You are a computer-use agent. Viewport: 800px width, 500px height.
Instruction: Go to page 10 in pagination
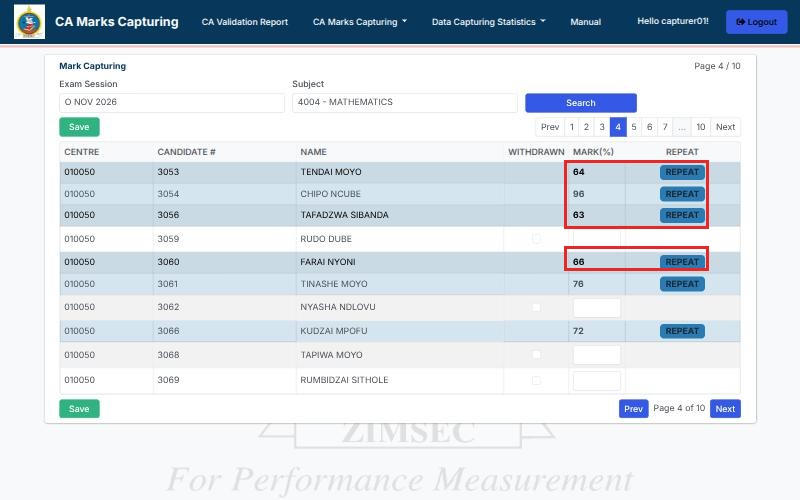point(701,127)
